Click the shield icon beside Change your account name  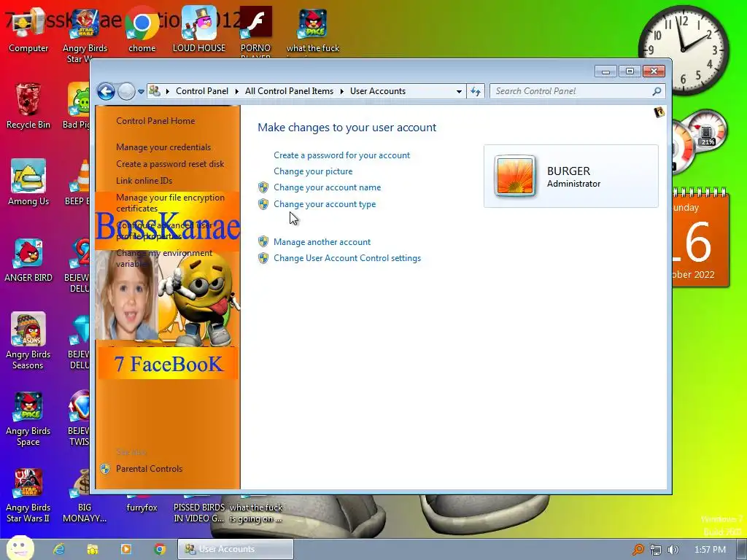point(263,187)
